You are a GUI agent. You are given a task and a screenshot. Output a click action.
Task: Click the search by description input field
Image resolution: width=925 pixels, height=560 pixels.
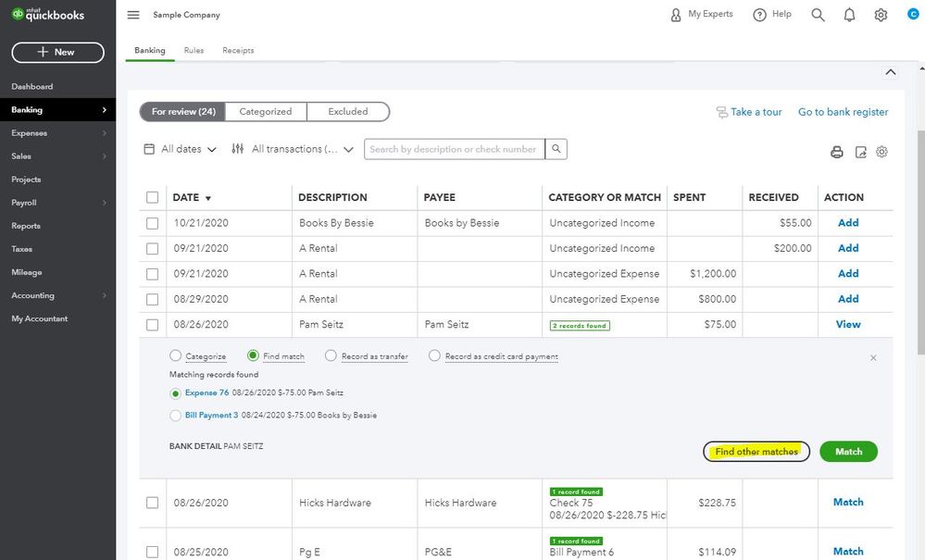click(455, 149)
